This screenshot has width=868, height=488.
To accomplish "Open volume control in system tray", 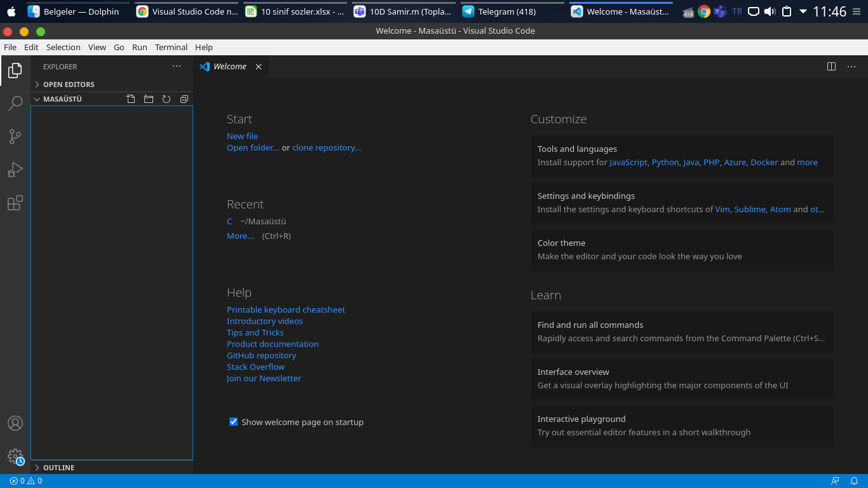I will click(x=770, y=11).
